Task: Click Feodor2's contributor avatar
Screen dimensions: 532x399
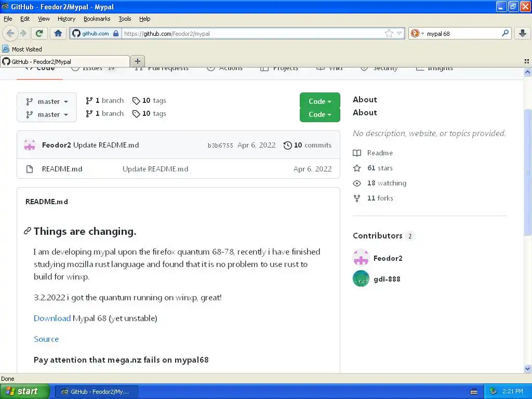Action: (361, 258)
